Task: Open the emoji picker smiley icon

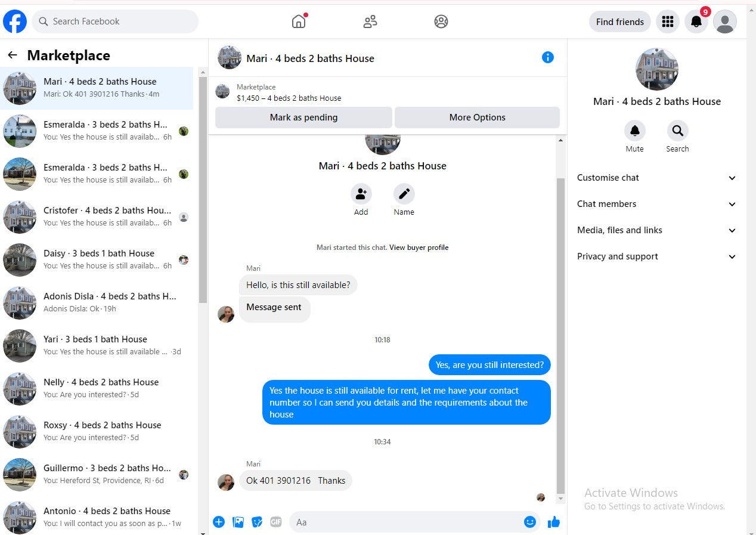Action: [530, 522]
